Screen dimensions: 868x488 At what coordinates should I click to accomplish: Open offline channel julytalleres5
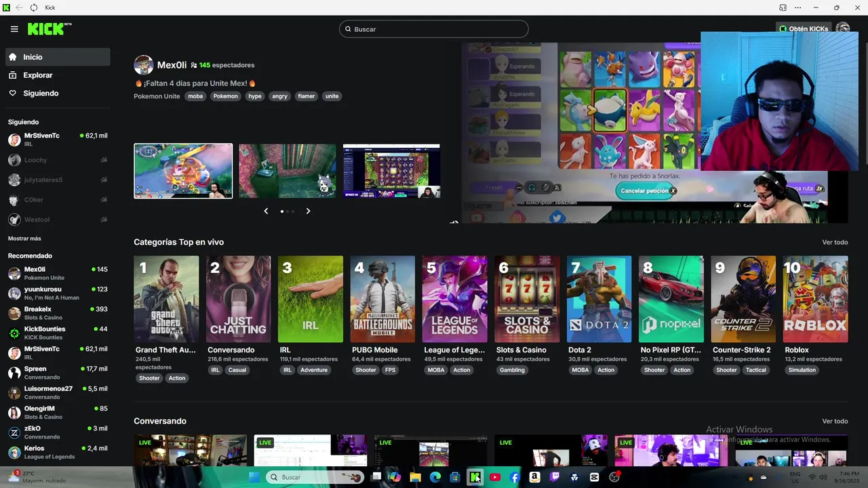(x=58, y=180)
